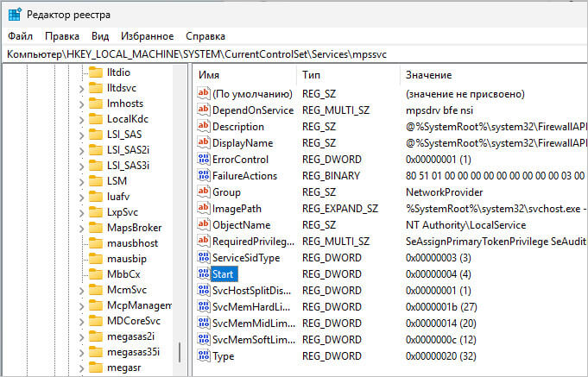
Task: Select the lmhosts folder icon
Action: pos(96,104)
